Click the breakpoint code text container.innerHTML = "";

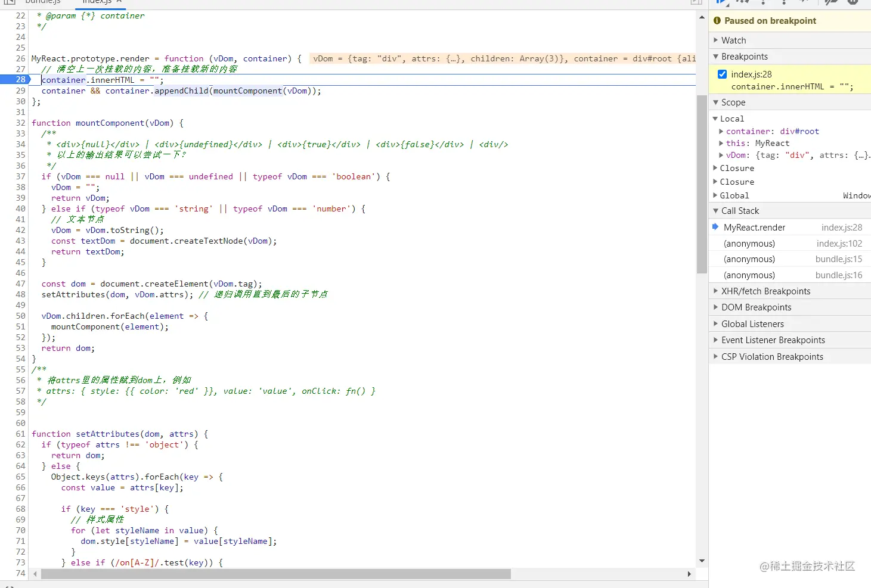point(792,87)
